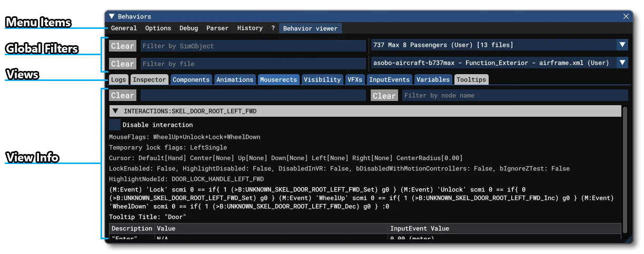Screen dimensions: 644x254
Task: Collapse the INTERACTIONS:SKEL_DOOR_ROOT_LEFT_FWD section
Action: pyautogui.click(x=115, y=111)
